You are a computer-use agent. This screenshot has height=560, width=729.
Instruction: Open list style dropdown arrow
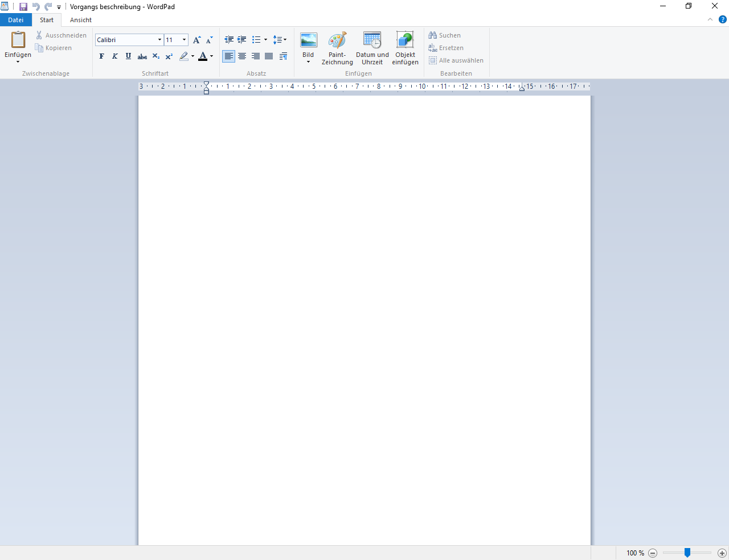[x=265, y=40]
